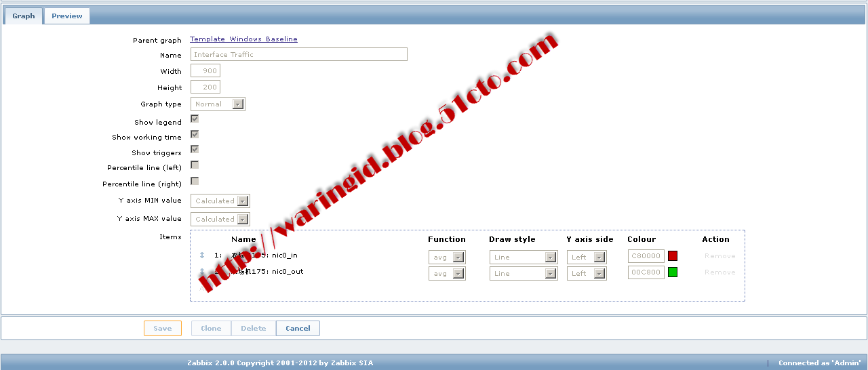The width and height of the screenshot is (868, 370).
Task: Switch to the Graph tab
Action: (x=24, y=16)
